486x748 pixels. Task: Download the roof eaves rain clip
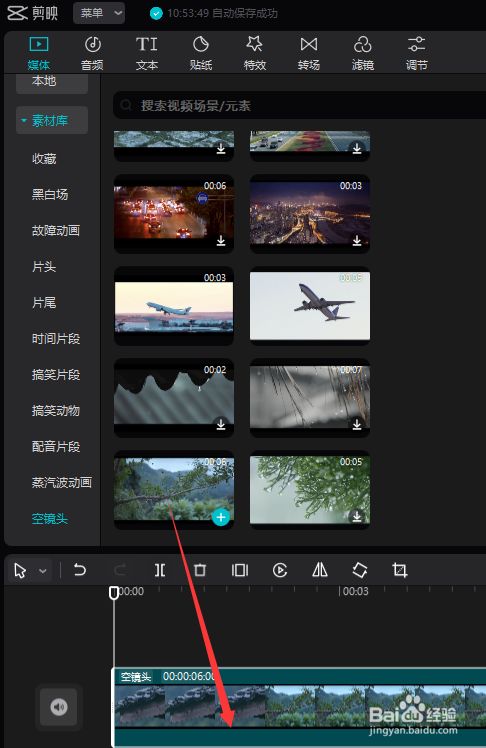[x=221, y=424]
